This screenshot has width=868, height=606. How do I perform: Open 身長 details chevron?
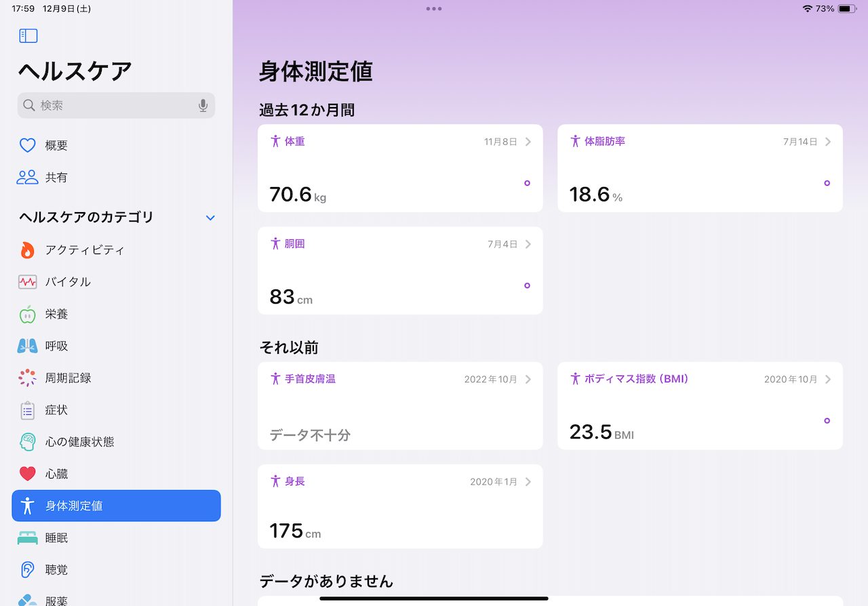point(528,481)
